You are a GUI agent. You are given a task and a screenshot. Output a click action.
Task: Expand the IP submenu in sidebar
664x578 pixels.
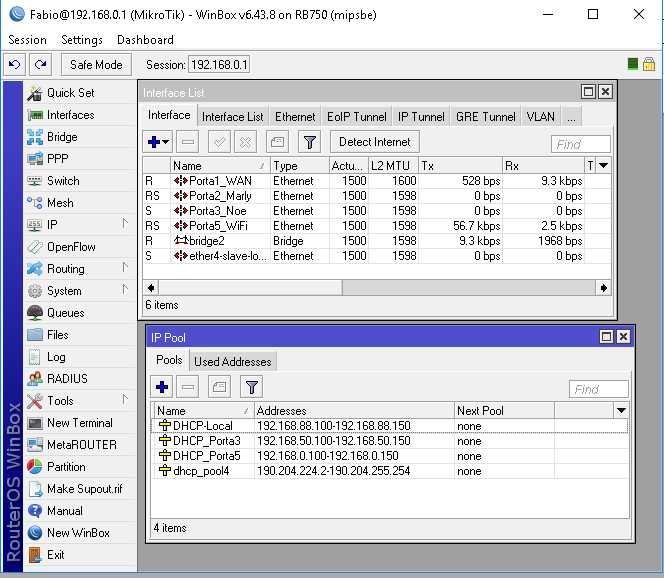click(x=80, y=225)
